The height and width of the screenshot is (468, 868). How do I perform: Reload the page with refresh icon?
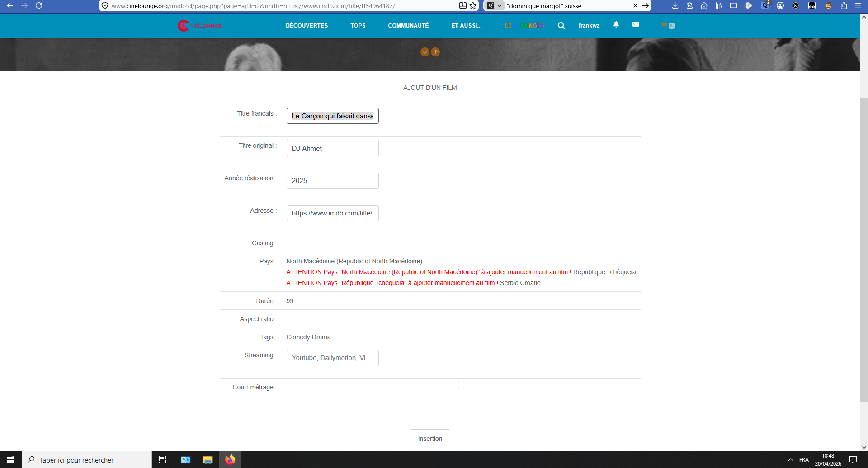pyautogui.click(x=39, y=6)
